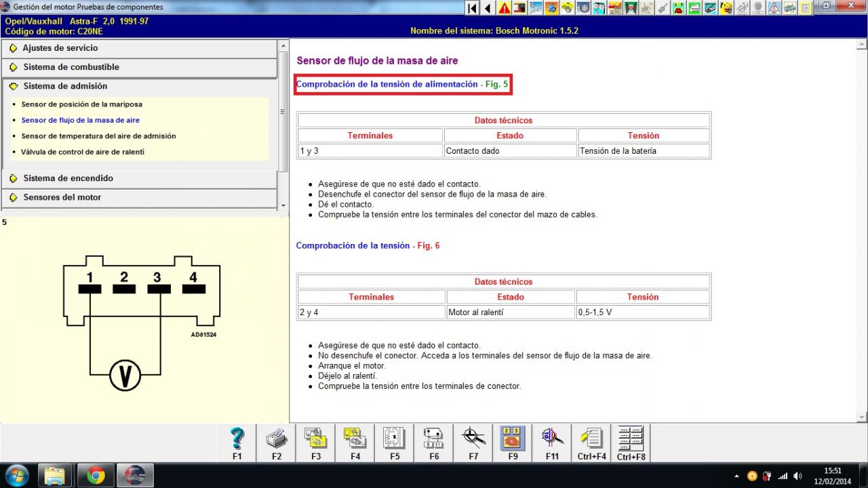Expand the Sistema de combustible section

[71, 67]
